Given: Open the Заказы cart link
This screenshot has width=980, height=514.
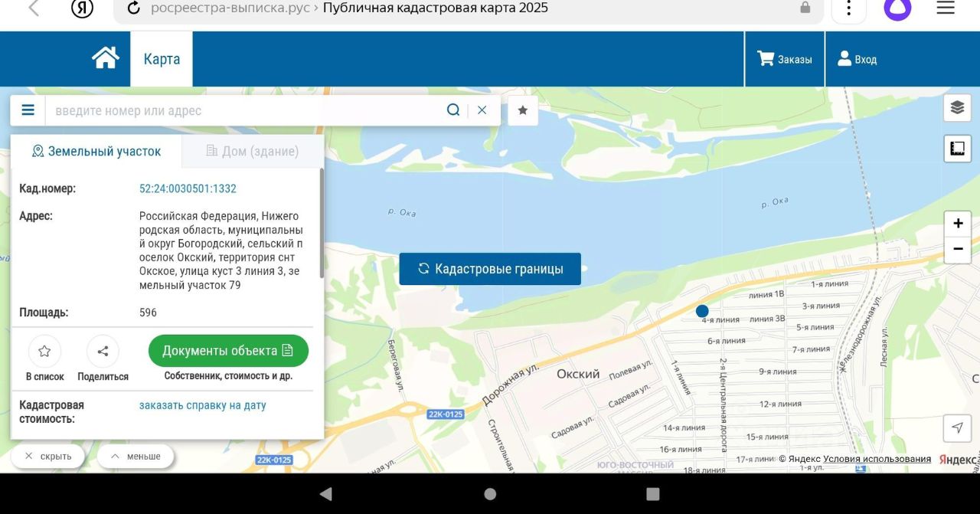Looking at the screenshot, I should point(785,59).
